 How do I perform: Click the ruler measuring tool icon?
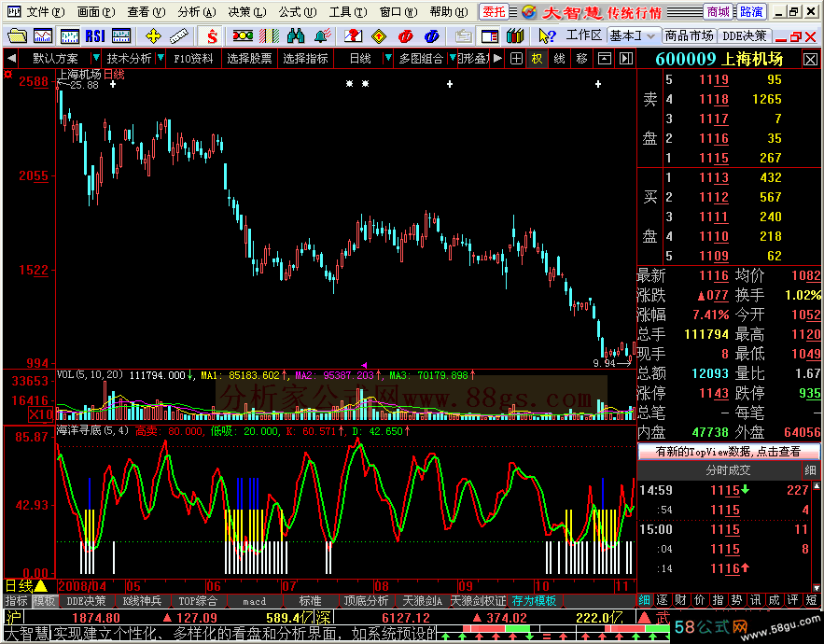pos(178,35)
